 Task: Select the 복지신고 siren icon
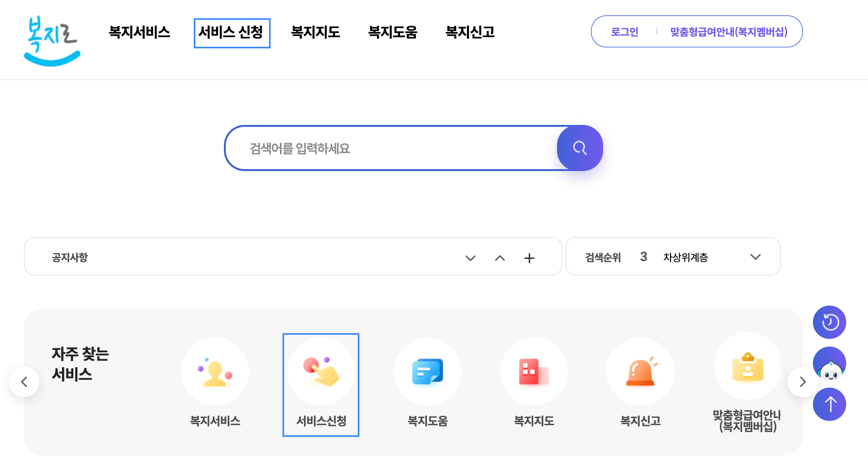640,372
